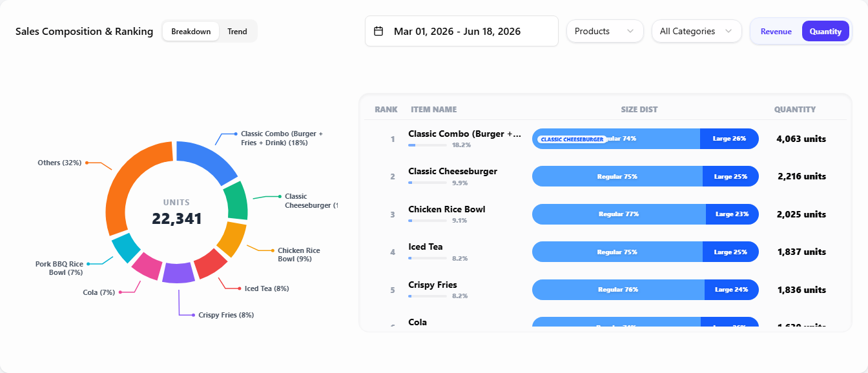Click the RANK column header
This screenshot has height=373, width=868.
[x=386, y=110]
